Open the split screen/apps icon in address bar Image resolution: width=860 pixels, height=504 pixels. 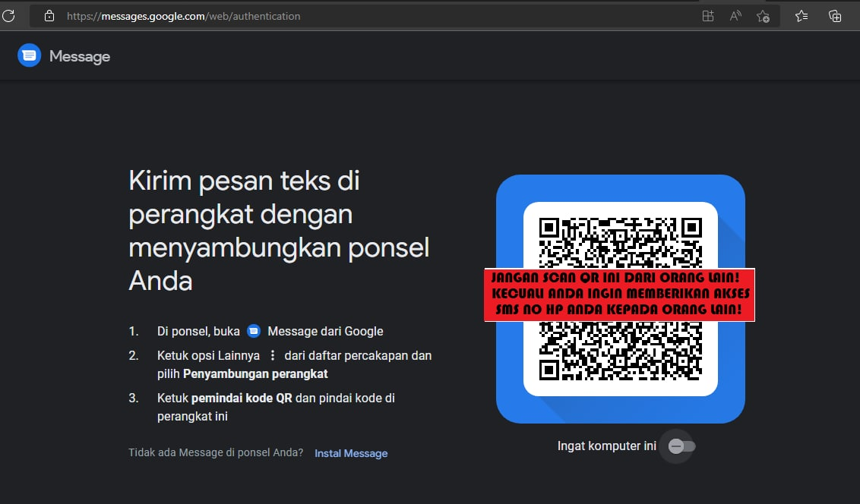click(708, 16)
